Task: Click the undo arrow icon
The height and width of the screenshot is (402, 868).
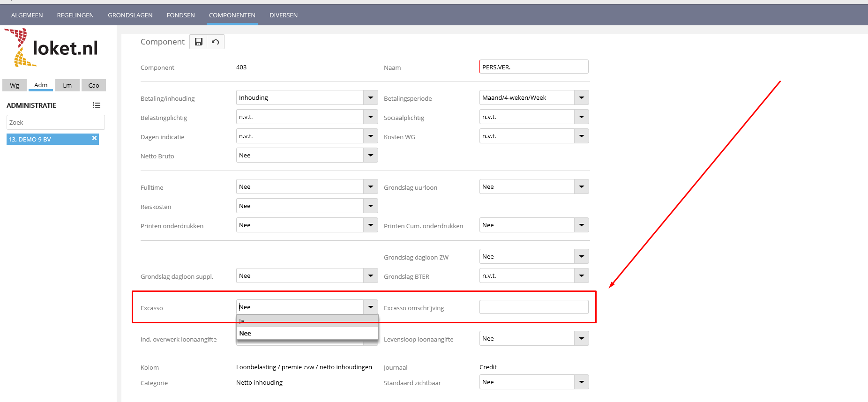Action: (x=215, y=42)
